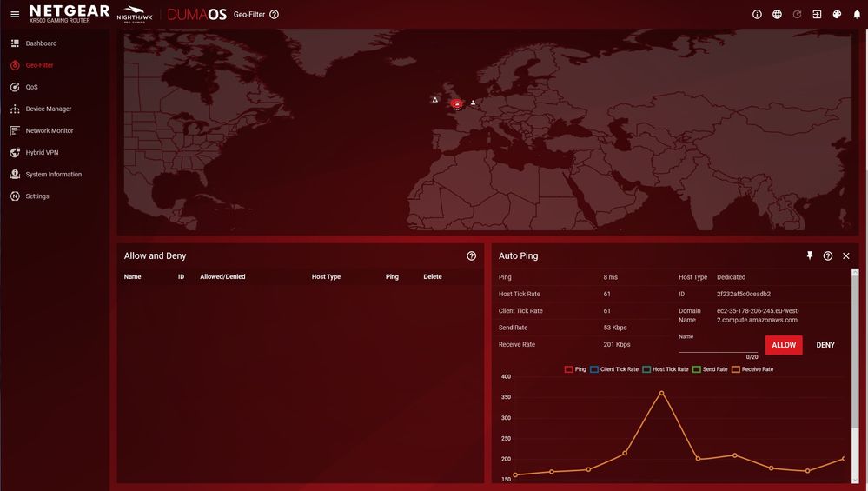
Task: Open QoS from the sidebar
Action: pyautogui.click(x=31, y=87)
